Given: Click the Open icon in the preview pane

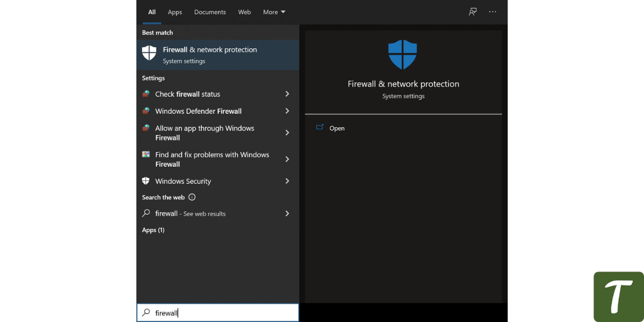Looking at the screenshot, I should click(x=320, y=128).
